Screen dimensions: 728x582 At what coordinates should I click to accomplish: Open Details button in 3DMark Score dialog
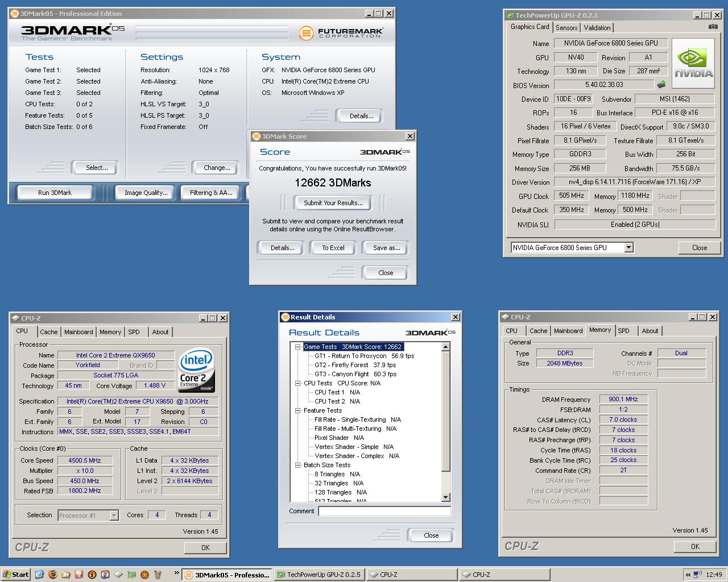click(x=282, y=248)
